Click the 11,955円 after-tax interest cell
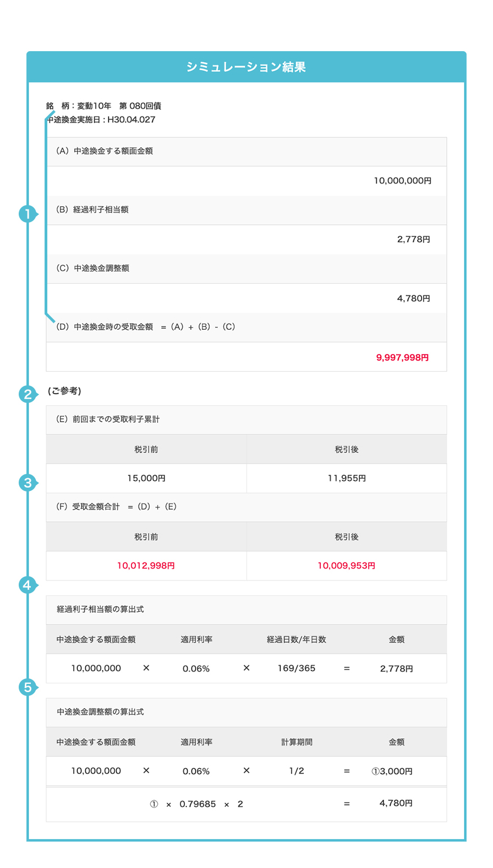493x868 pixels. coord(347,478)
